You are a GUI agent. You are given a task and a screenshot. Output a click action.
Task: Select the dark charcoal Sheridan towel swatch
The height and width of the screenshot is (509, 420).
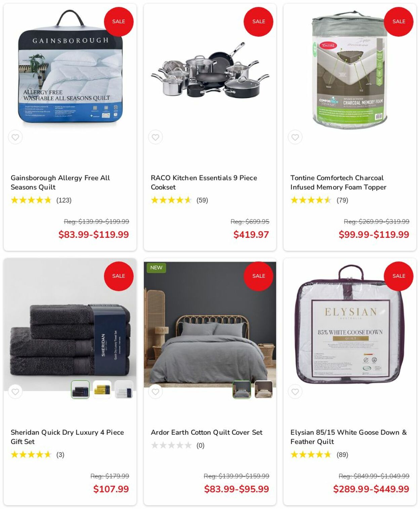(x=80, y=390)
